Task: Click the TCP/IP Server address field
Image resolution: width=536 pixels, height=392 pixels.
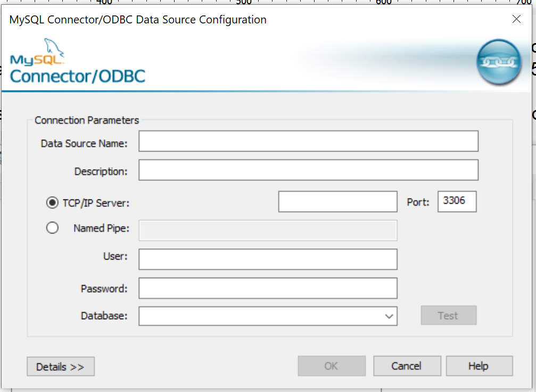Action: (337, 202)
